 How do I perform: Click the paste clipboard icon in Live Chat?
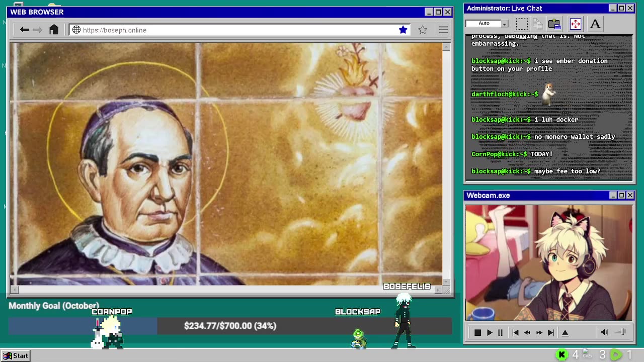pos(554,24)
